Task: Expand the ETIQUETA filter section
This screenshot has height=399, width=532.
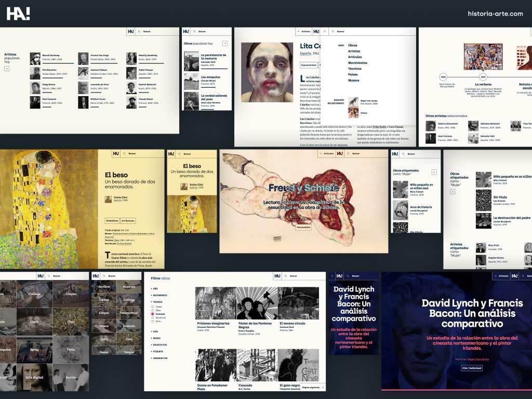Action: 157,352
